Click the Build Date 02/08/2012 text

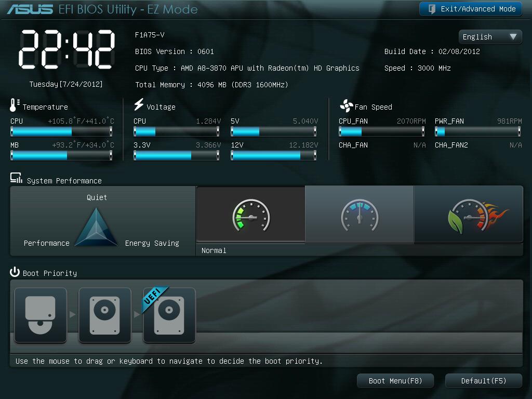click(432, 51)
